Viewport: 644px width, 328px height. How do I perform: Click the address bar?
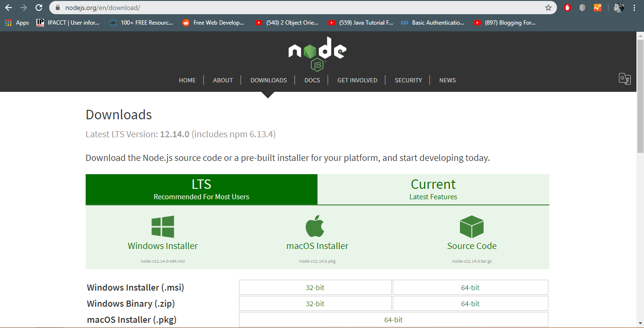click(x=189, y=8)
